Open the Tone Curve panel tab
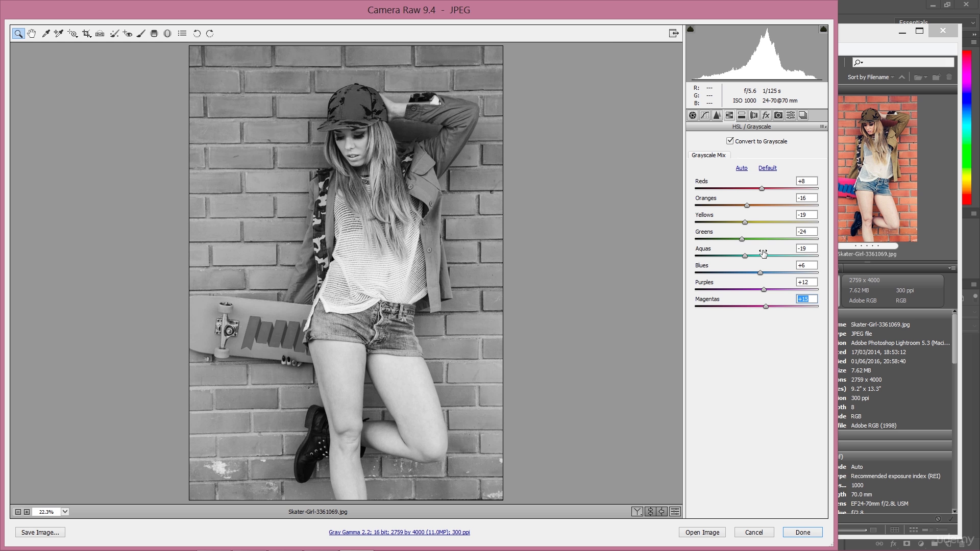 [x=705, y=115]
